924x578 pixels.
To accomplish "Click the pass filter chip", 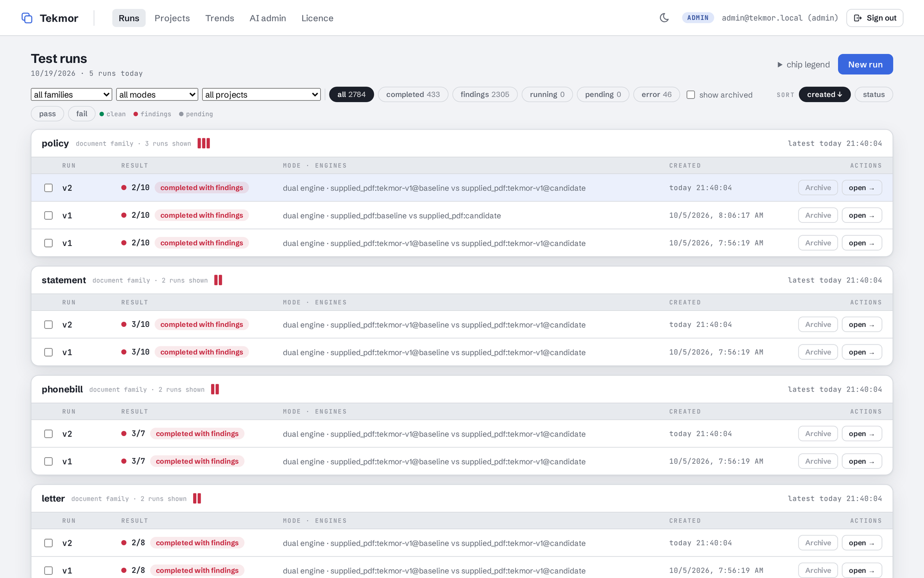I will [48, 114].
